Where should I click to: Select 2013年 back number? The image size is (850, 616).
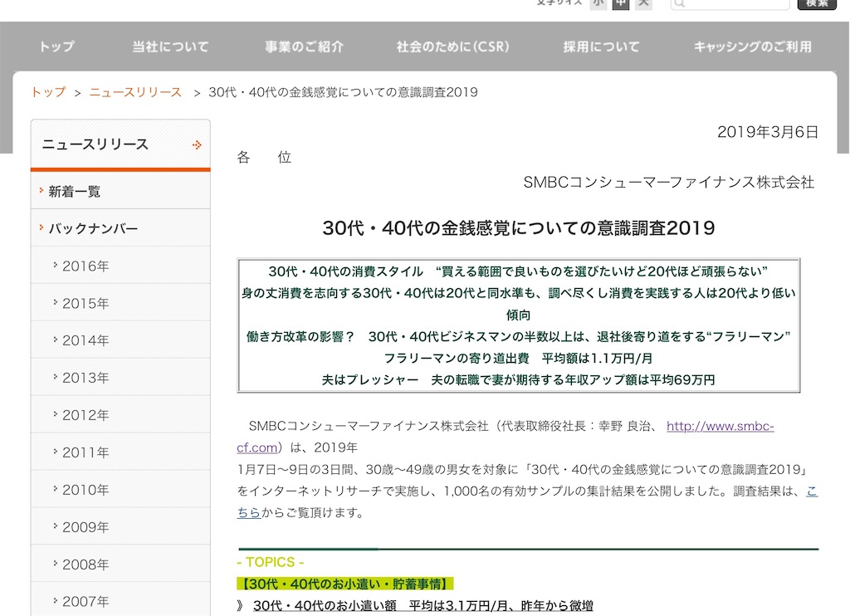[120, 378]
